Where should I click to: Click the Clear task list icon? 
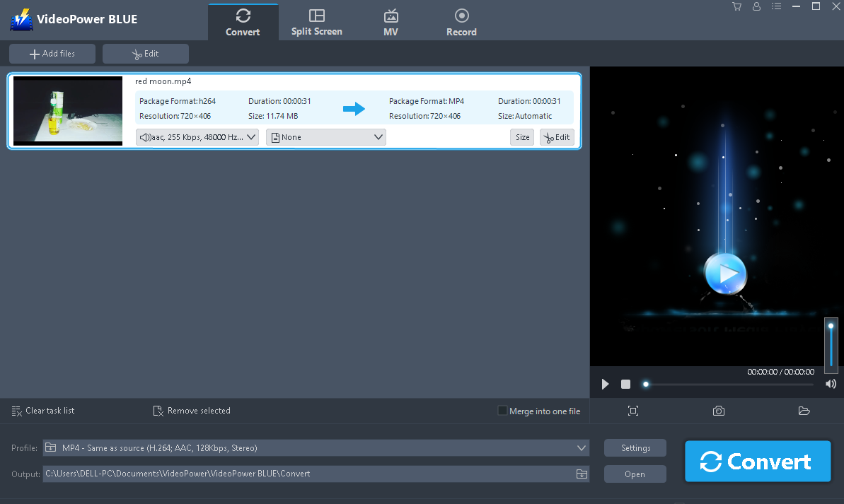click(x=16, y=411)
